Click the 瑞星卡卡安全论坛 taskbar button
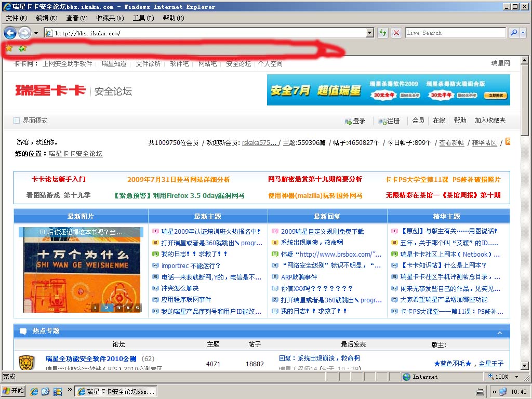This screenshot has width=532, height=399. pyautogui.click(x=116, y=391)
